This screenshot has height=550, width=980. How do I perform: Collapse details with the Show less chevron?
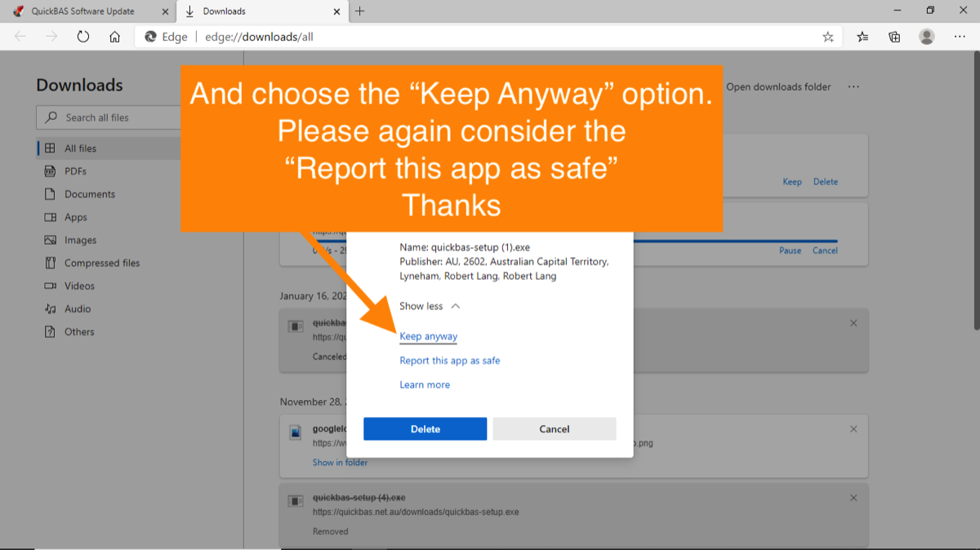pyautogui.click(x=430, y=306)
